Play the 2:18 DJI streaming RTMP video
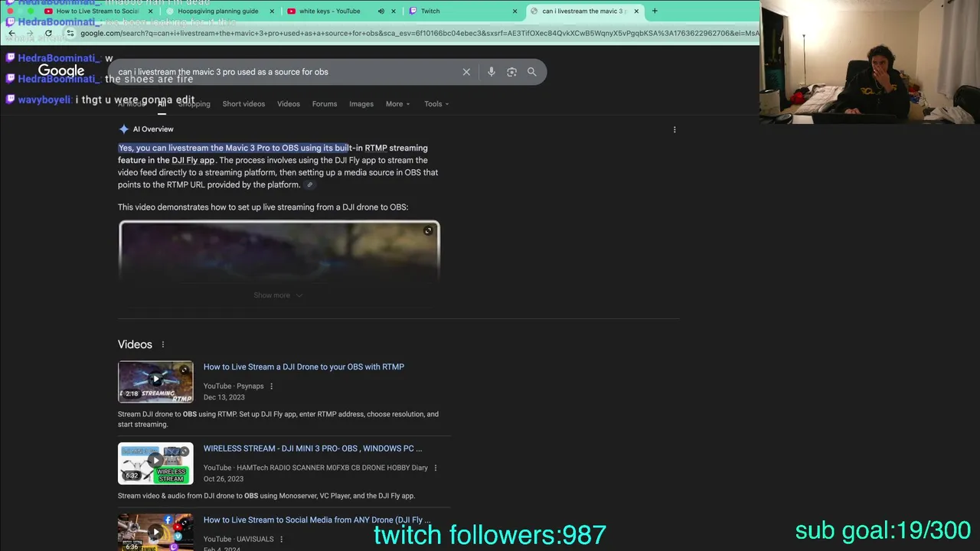The width and height of the screenshot is (980, 551). 155,381
